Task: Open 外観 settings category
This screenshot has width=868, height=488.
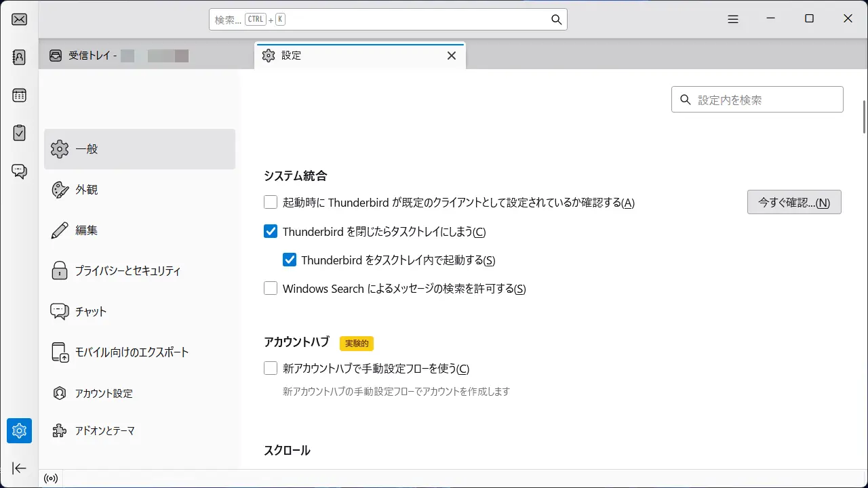Action: (x=140, y=190)
